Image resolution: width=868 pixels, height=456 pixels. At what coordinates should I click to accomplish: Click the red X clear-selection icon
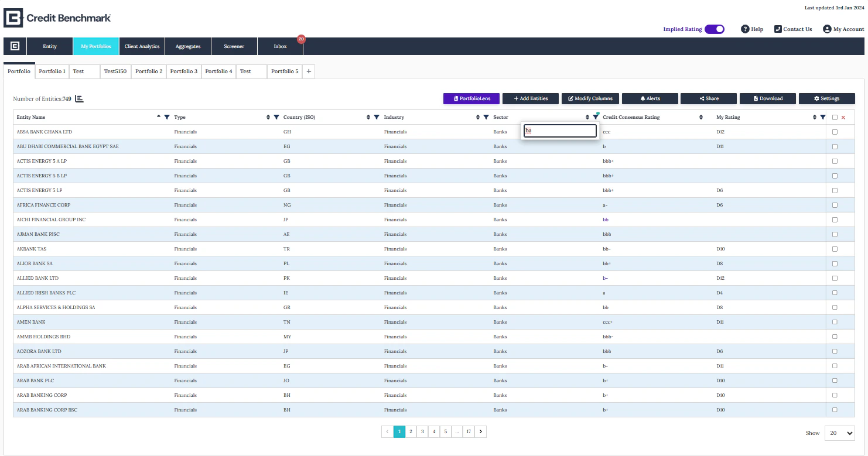(843, 118)
